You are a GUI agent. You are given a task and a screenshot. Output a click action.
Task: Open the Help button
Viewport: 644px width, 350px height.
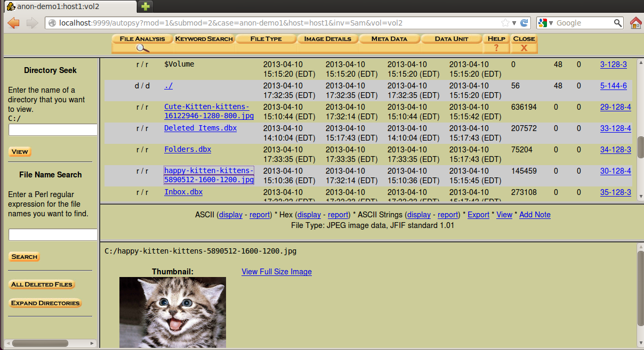tap(496, 44)
